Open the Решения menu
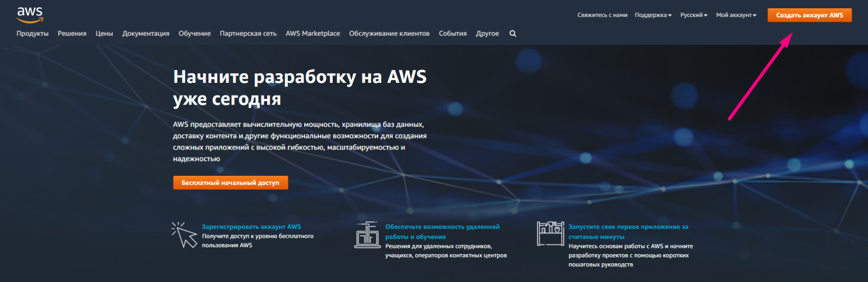This screenshot has height=282, width=868. coord(72,33)
